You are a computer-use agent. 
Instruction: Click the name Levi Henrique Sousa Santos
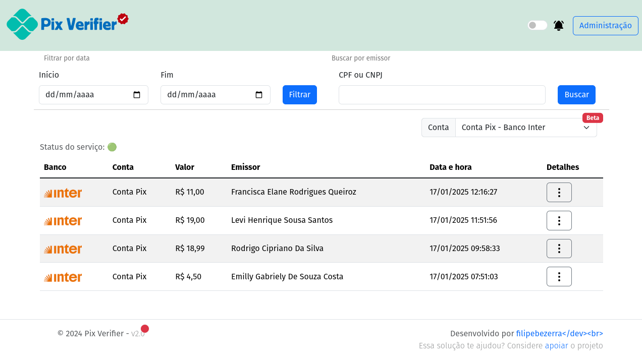click(x=282, y=220)
